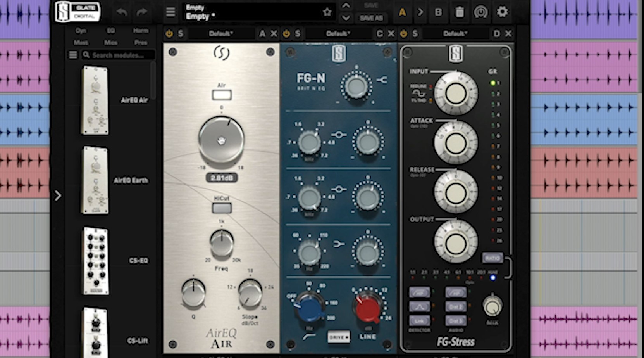Viewport: 644px width, 358px height.
Task: Solo slot D with S button
Action: [415, 34]
